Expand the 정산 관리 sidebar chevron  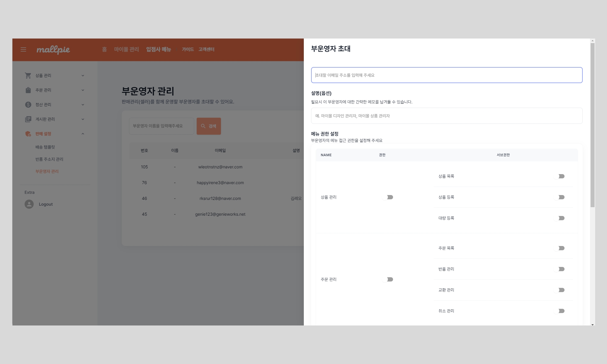tap(83, 105)
